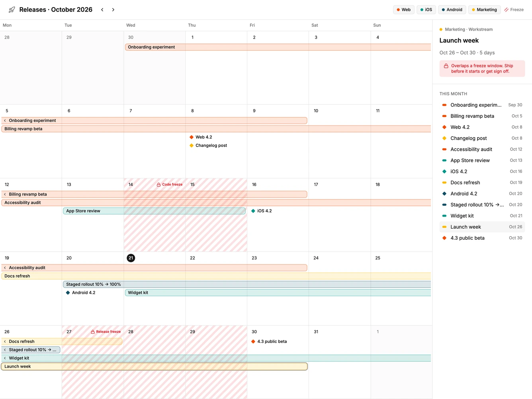Click the Release freeze lock icon on Oct 27
Image resolution: width=532 pixels, height=399 pixels.
93,332
